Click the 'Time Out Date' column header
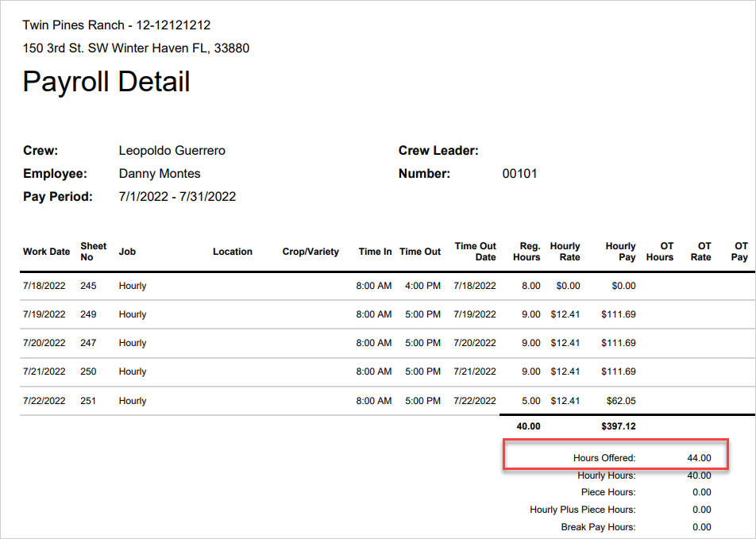This screenshot has width=756, height=539. pyautogui.click(x=476, y=252)
